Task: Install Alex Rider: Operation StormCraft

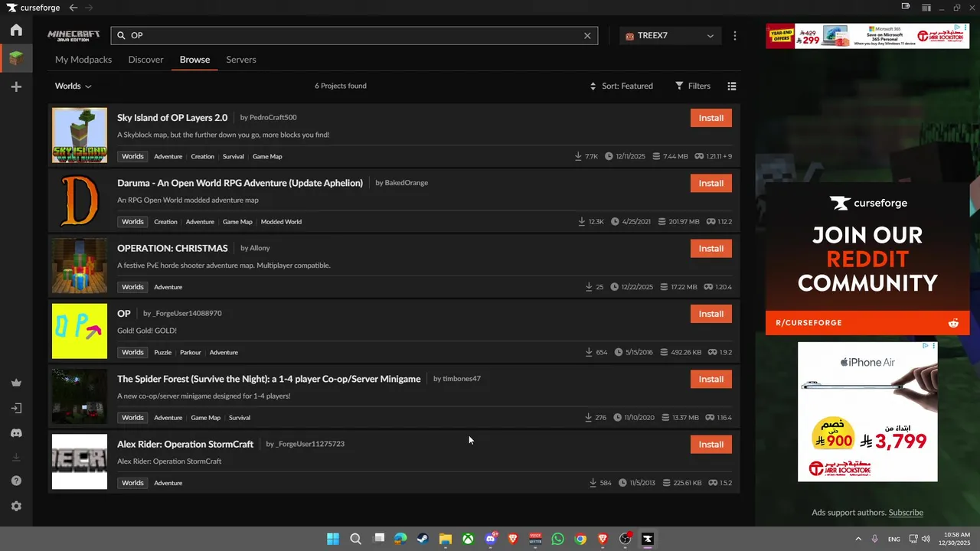Action: tap(711, 445)
